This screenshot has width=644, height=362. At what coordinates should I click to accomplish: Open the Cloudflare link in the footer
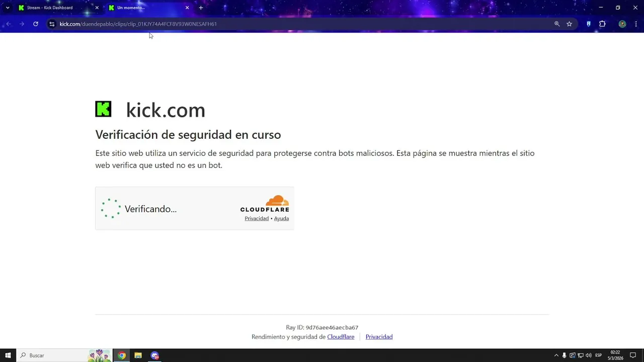(341, 337)
